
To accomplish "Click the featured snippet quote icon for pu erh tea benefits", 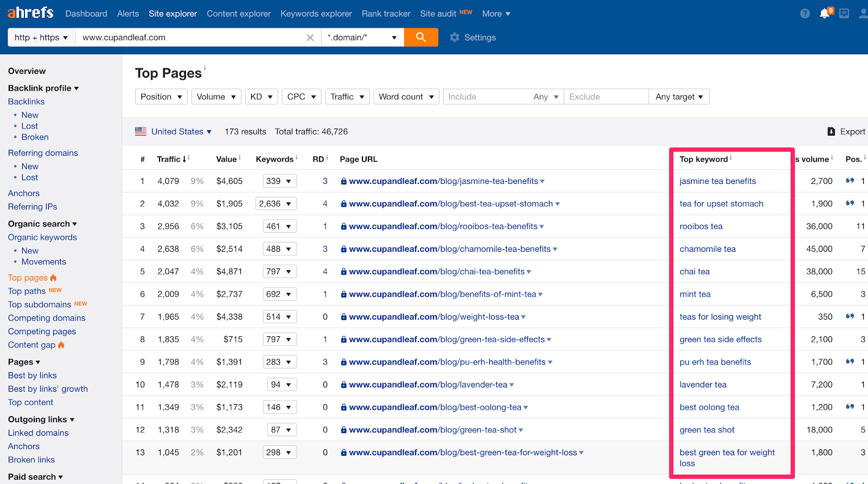I will (850, 361).
